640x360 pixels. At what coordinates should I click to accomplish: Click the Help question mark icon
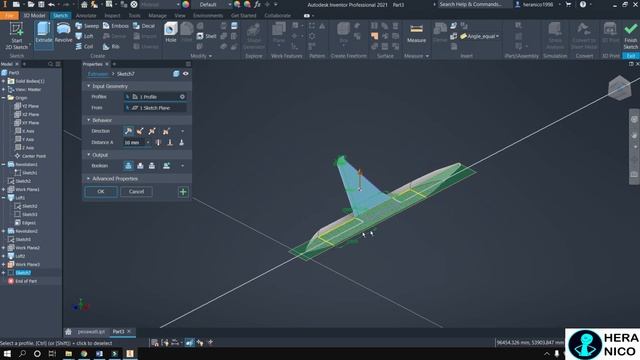583,4
